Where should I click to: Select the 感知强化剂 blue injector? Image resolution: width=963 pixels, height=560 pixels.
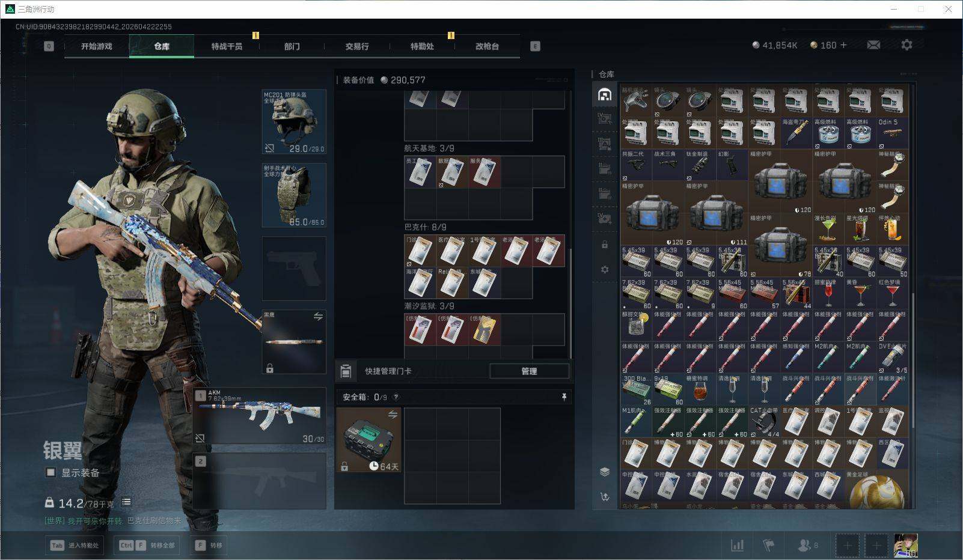coord(796,358)
